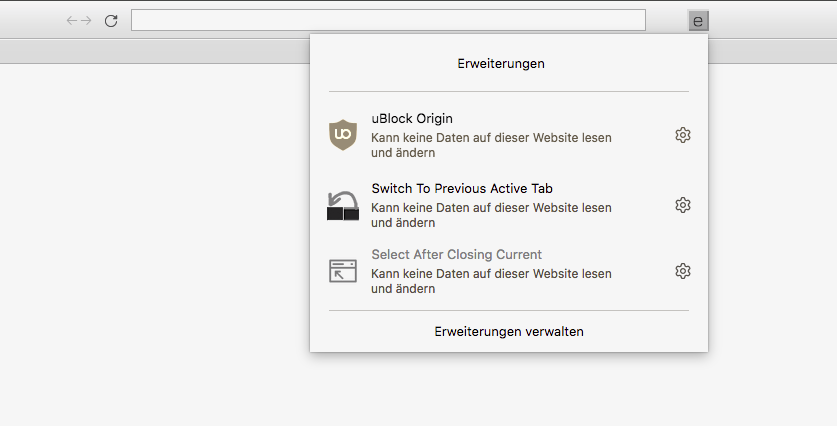Click the browser back arrow
837x426 pixels.
[72, 21]
